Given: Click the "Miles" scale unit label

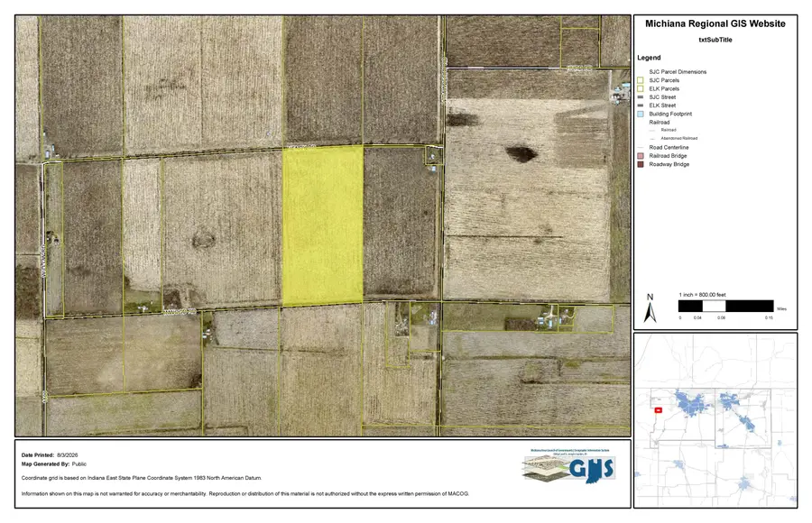Looking at the screenshot, I should (781, 308).
